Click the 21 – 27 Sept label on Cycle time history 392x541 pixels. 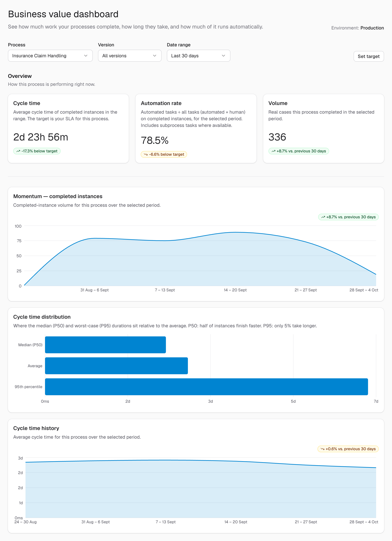[x=306, y=522]
